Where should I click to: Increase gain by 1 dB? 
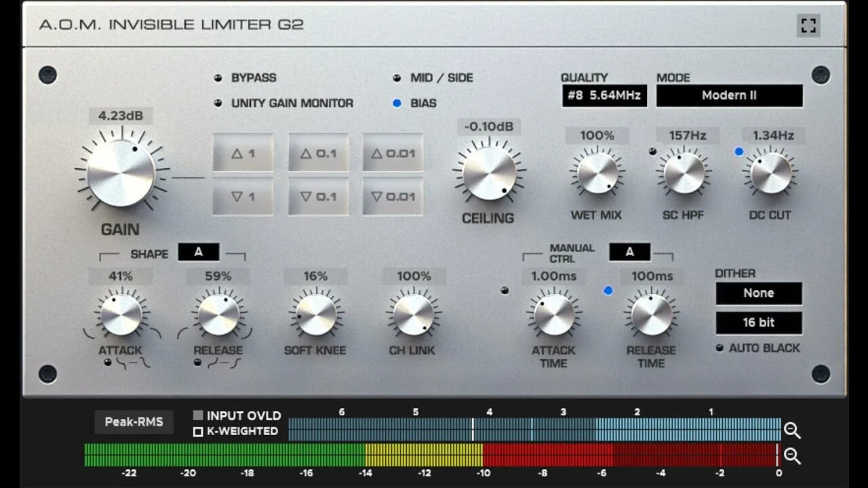(243, 153)
